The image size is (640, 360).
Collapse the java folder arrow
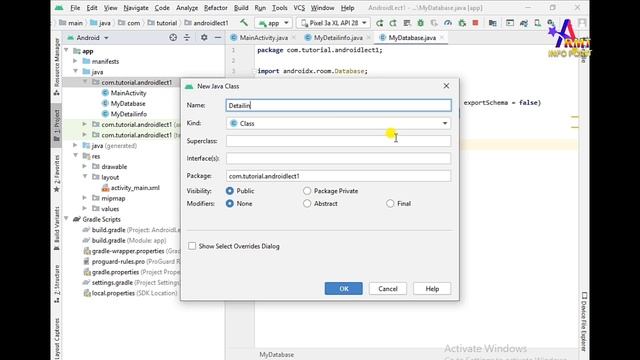[x=76, y=71]
